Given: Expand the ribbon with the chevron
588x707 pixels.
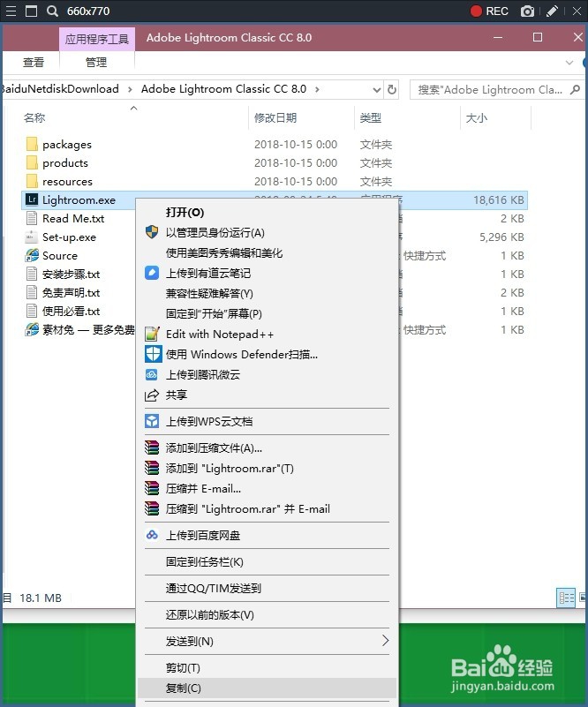Looking at the screenshot, I should [x=569, y=62].
